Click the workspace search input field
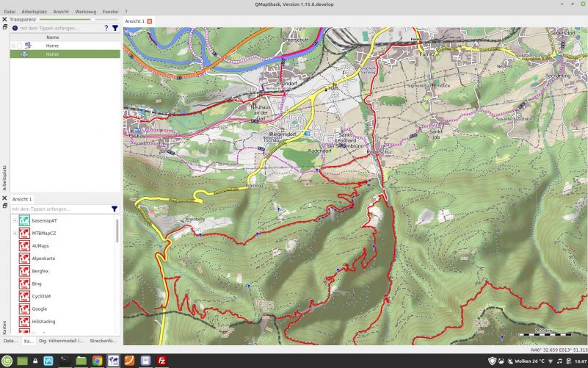Viewport: 588px width, 368px height. [59, 28]
